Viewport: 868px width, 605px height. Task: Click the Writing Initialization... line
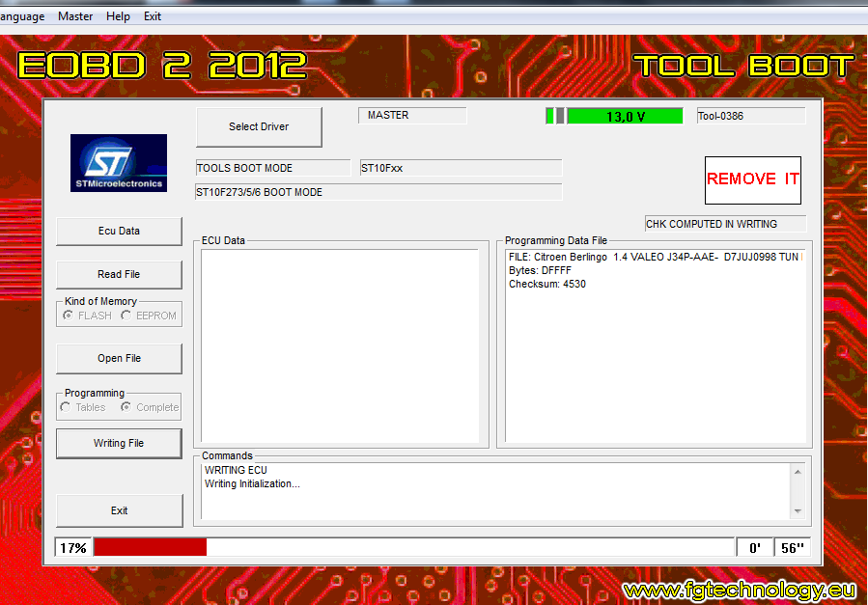click(x=252, y=483)
